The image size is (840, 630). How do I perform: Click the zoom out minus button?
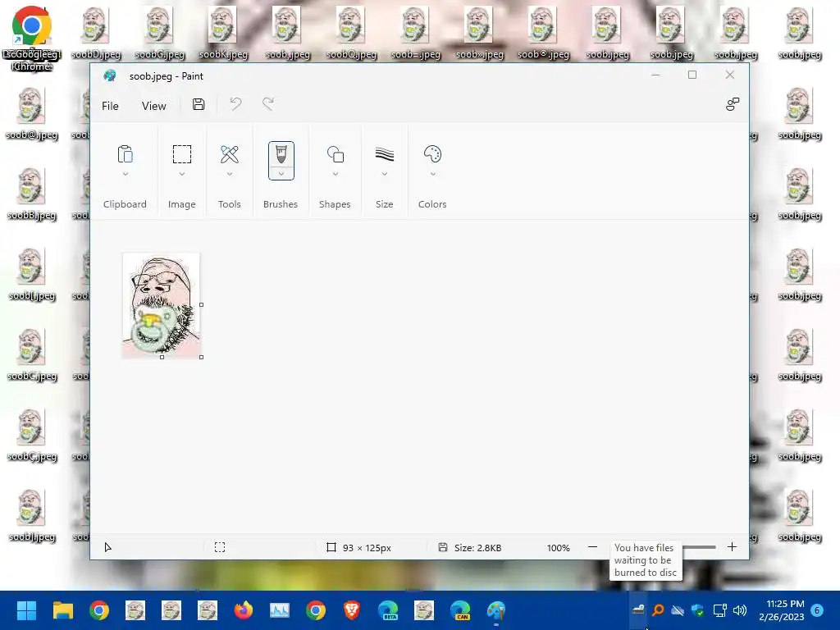[x=592, y=547]
